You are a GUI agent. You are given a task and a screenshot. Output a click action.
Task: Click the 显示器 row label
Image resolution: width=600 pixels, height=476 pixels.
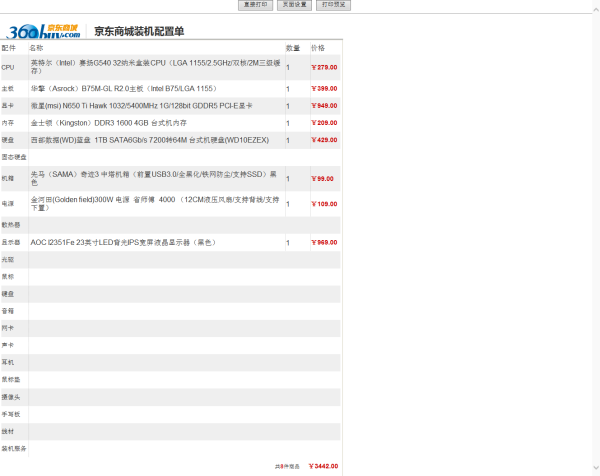[x=11, y=242]
